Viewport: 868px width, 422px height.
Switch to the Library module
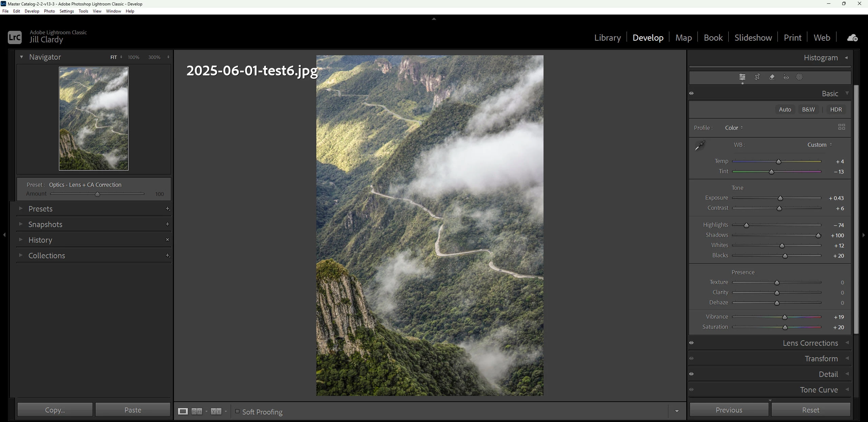click(607, 38)
